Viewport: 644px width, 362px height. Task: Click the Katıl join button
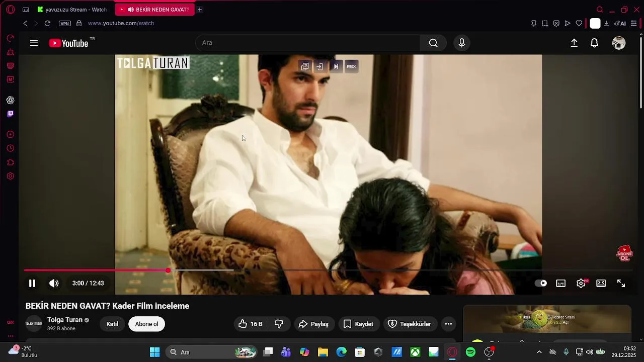coord(112,324)
